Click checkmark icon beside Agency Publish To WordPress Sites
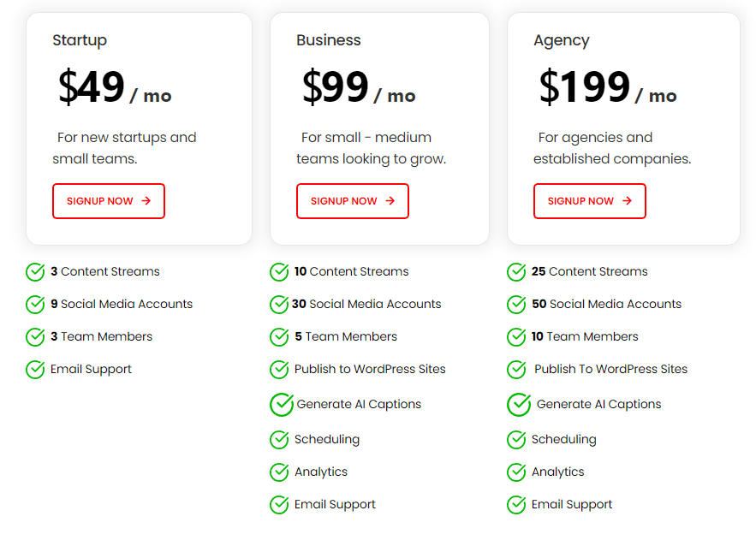This screenshot has height=558, width=756. (516, 370)
